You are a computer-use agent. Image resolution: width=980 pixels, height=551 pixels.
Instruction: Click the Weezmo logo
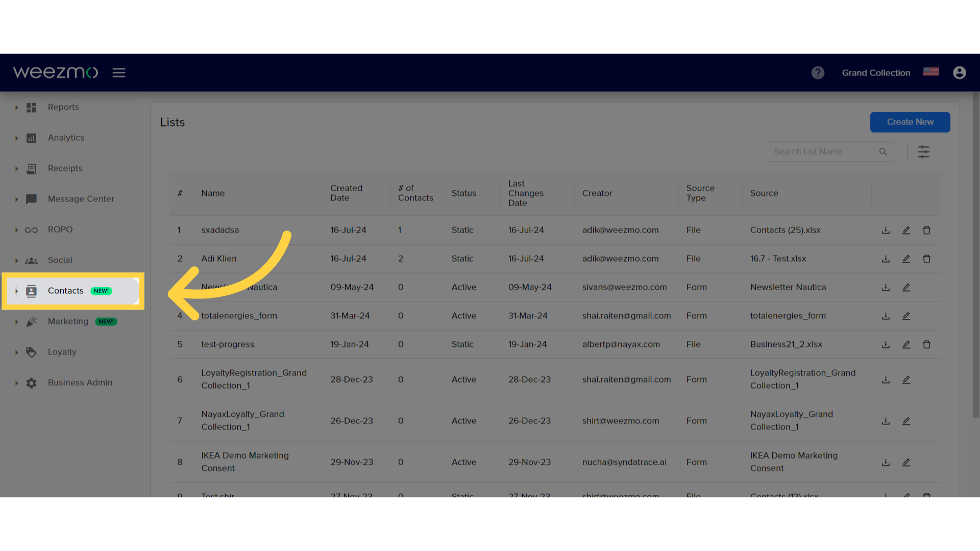point(56,72)
